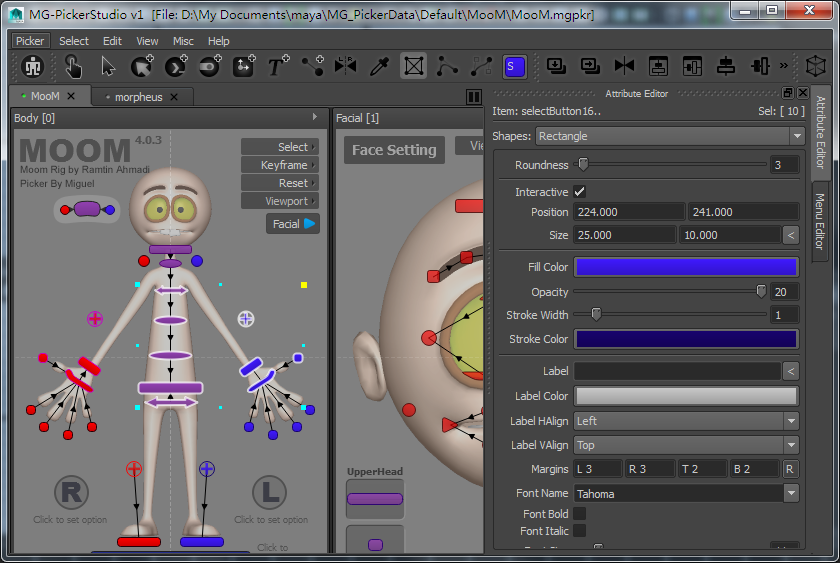
Task: Click the Position X input field
Action: [x=628, y=212]
